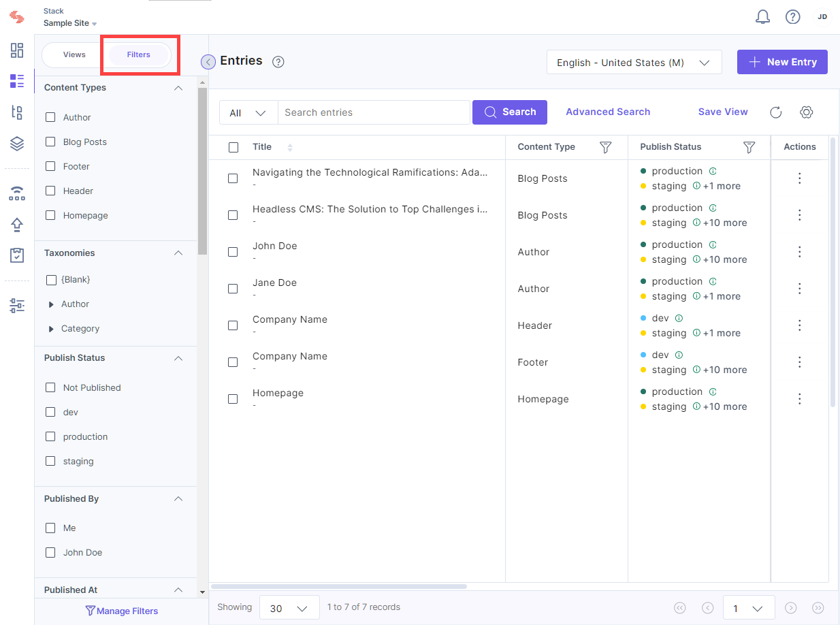This screenshot has width=840, height=625.
Task: Open the Releases upload icon in sidebar
Action: (x=17, y=225)
